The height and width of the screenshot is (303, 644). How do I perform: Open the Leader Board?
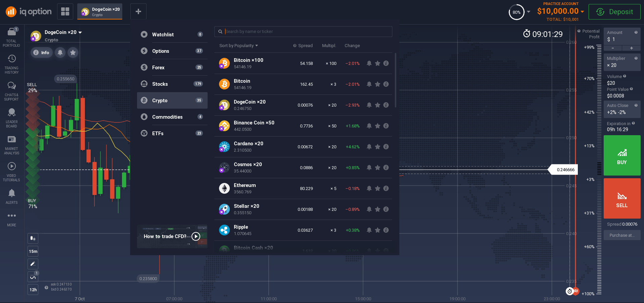[11, 118]
